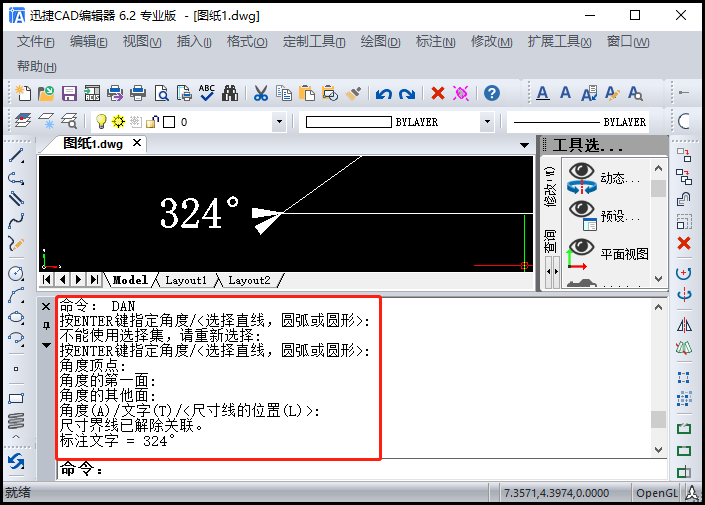Toggle layer freeze sun icon
This screenshot has width=705, height=505.
pyautogui.click(x=118, y=121)
